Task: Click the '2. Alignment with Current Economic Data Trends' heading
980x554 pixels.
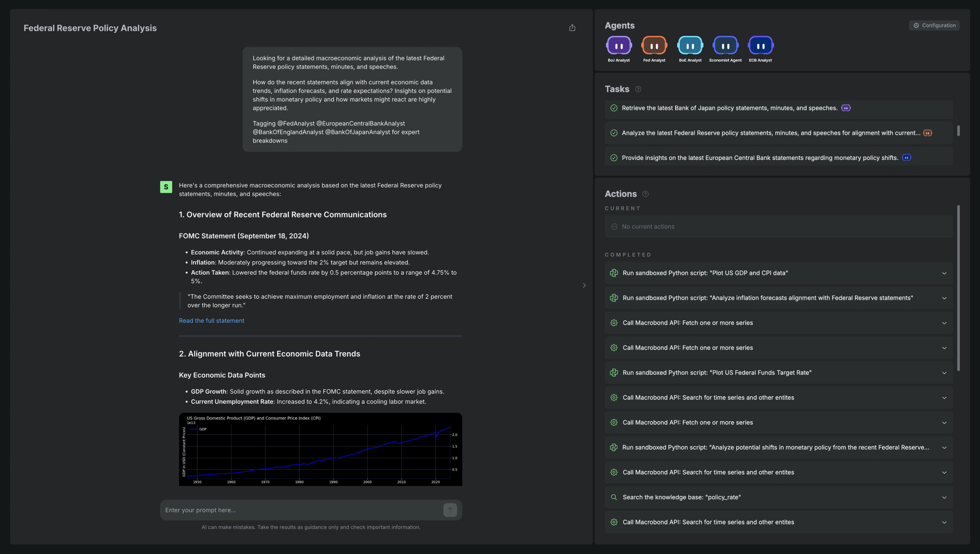Action: coord(269,354)
